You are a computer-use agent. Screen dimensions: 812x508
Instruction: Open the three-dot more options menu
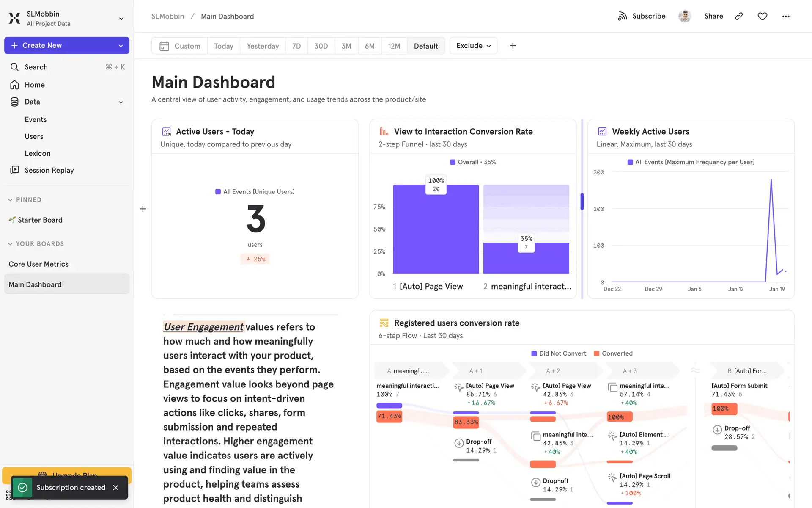785,16
